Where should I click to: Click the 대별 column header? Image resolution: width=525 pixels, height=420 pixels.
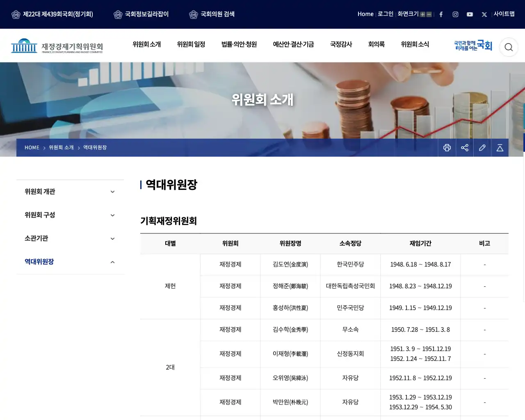tap(170, 244)
